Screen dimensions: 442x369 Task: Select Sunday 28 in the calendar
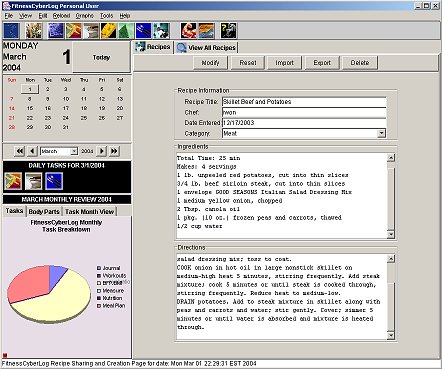coord(12,127)
